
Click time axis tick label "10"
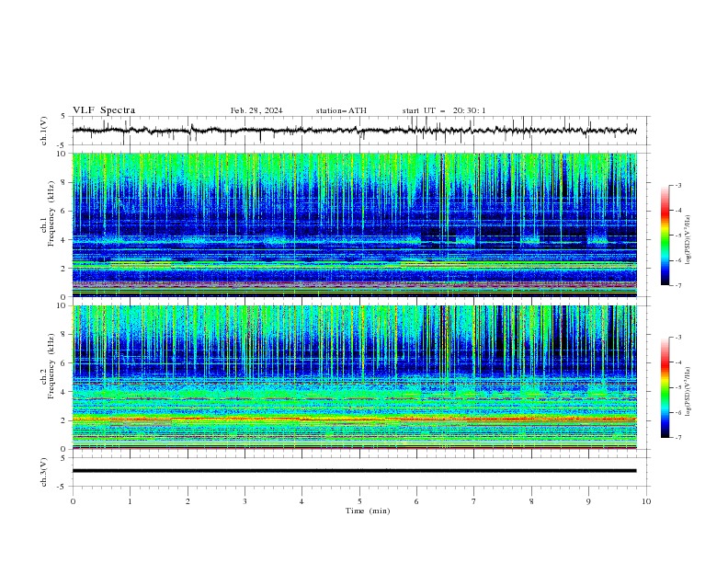pos(646,501)
